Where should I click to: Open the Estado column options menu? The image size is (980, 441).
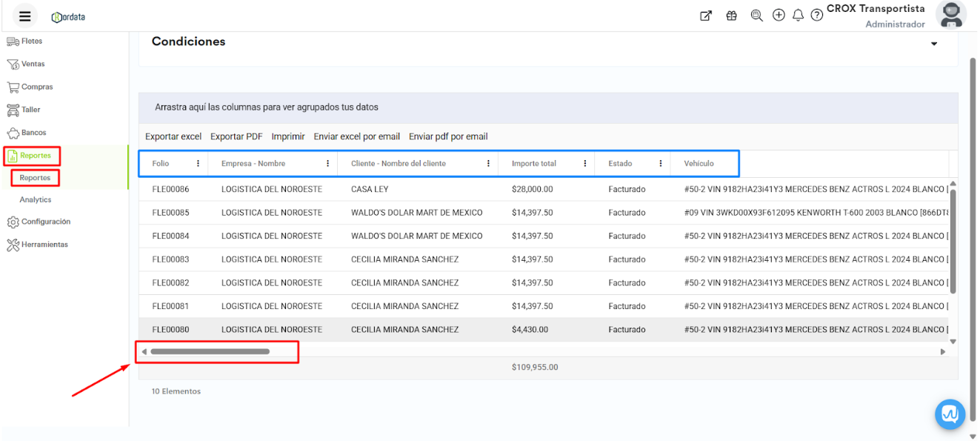click(x=661, y=164)
